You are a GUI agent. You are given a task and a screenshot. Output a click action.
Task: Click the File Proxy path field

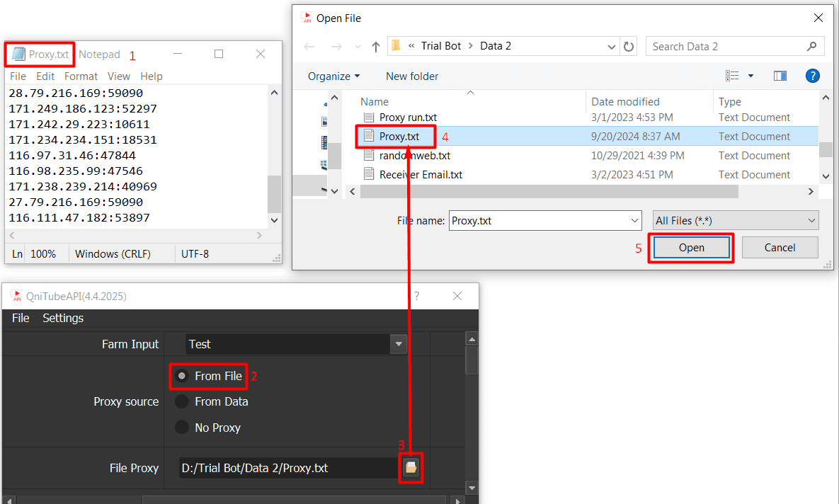289,468
